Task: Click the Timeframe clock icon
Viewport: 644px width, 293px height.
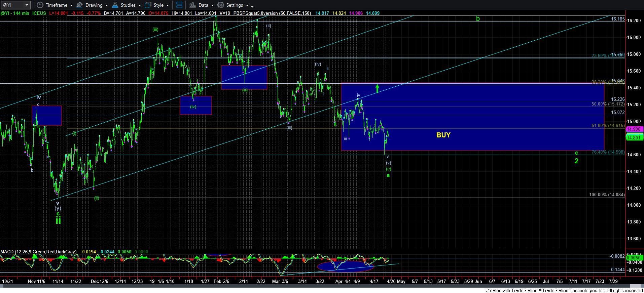Action: pos(40,5)
